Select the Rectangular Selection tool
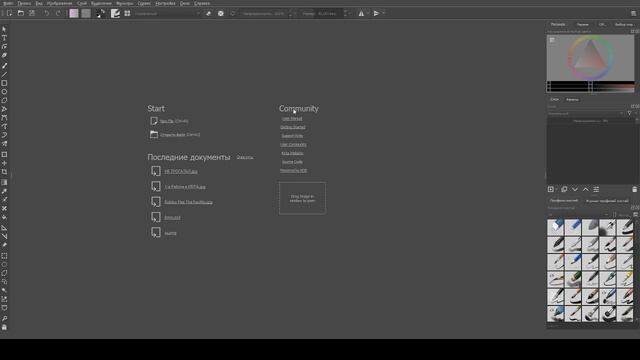 (4, 256)
